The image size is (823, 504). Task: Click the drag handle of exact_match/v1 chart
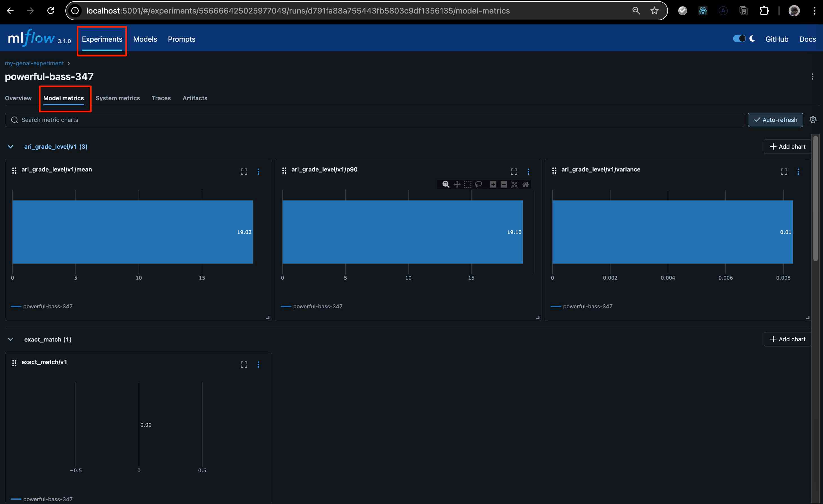(x=14, y=363)
